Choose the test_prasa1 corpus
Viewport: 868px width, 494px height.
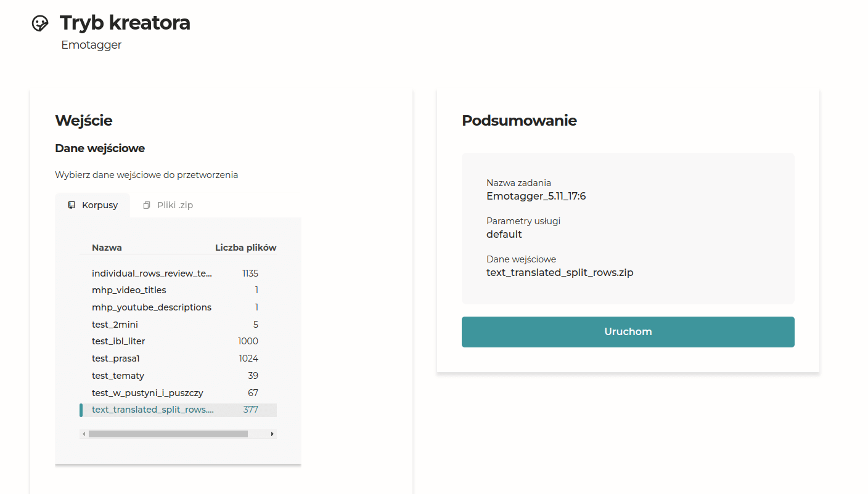click(x=178, y=358)
